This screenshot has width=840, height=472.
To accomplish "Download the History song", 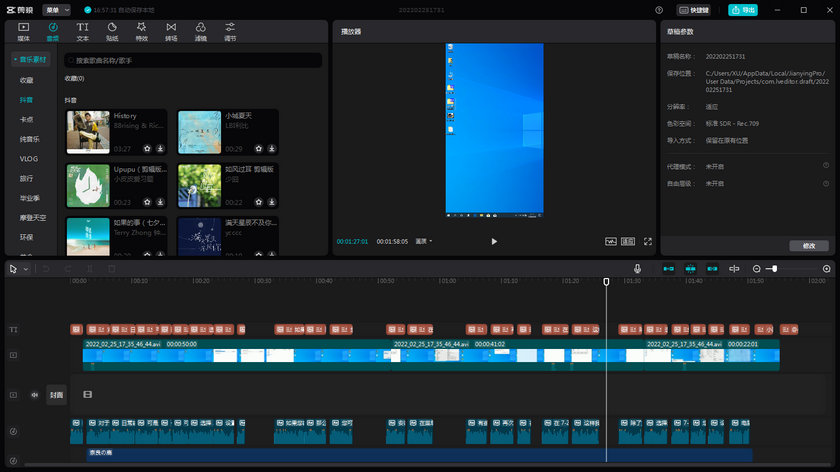I will pos(160,147).
